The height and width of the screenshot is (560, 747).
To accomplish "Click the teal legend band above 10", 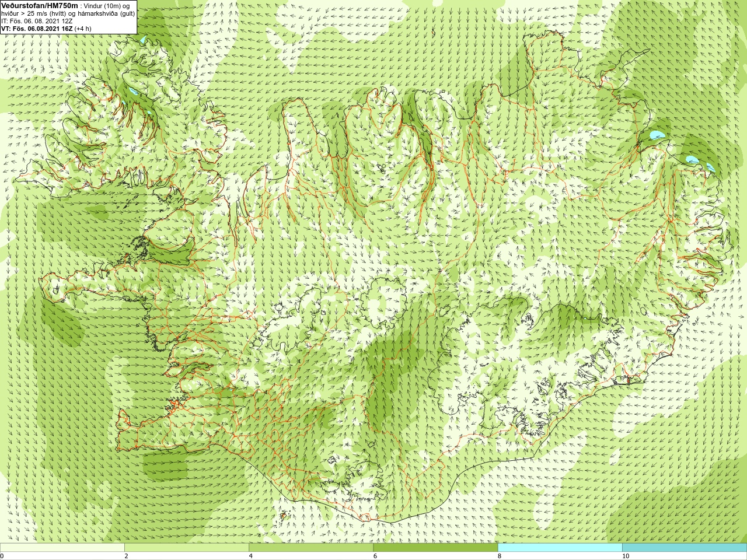I will [685, 548].
